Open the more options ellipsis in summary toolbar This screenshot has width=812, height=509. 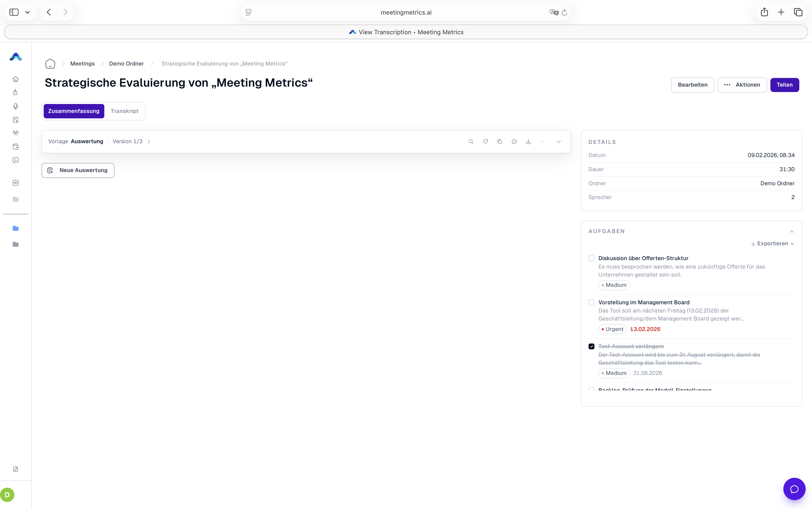pyautogui.click(x=543, y=142)
